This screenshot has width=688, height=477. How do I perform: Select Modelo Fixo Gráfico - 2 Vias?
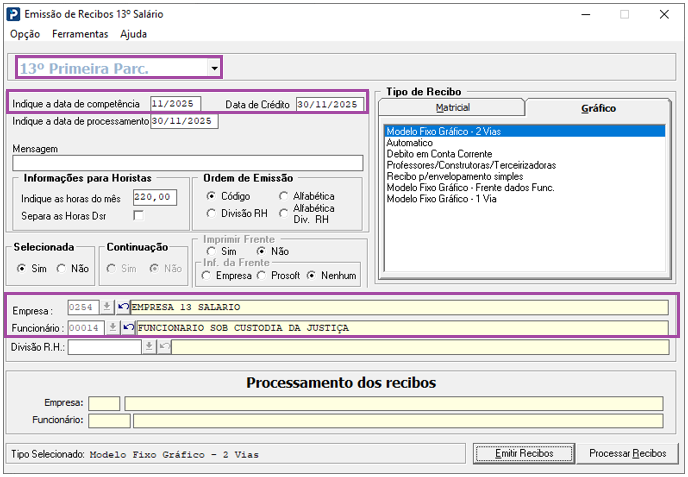(x=525, y=131)
